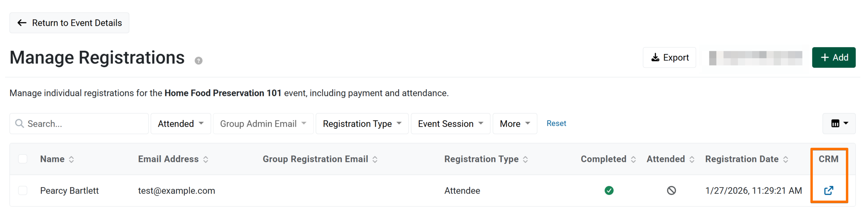
Task: Open the column visibility selector
Action: tap(839, 124)
